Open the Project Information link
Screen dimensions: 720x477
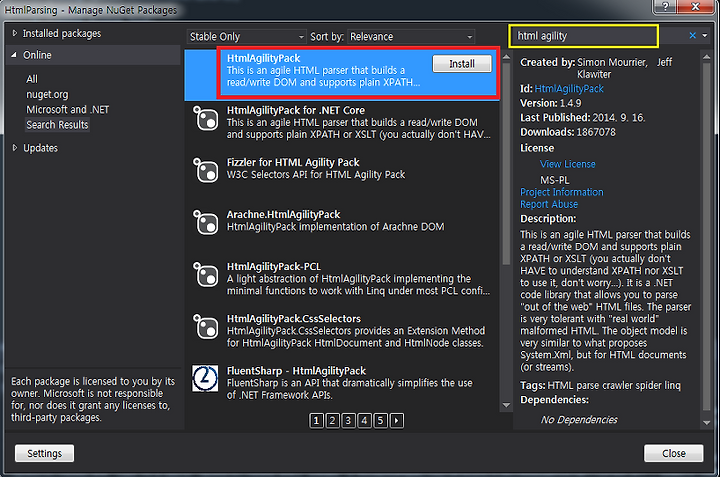[562, 192]
